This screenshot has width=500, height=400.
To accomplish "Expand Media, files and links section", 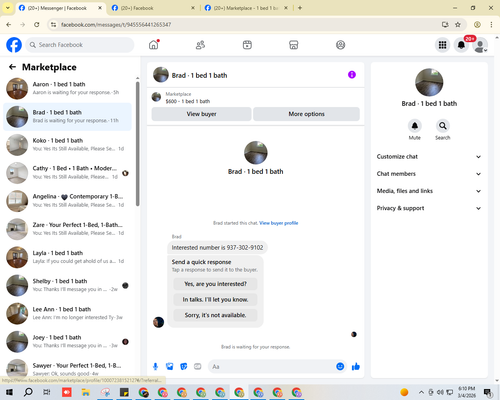I will tap(429, 191).
